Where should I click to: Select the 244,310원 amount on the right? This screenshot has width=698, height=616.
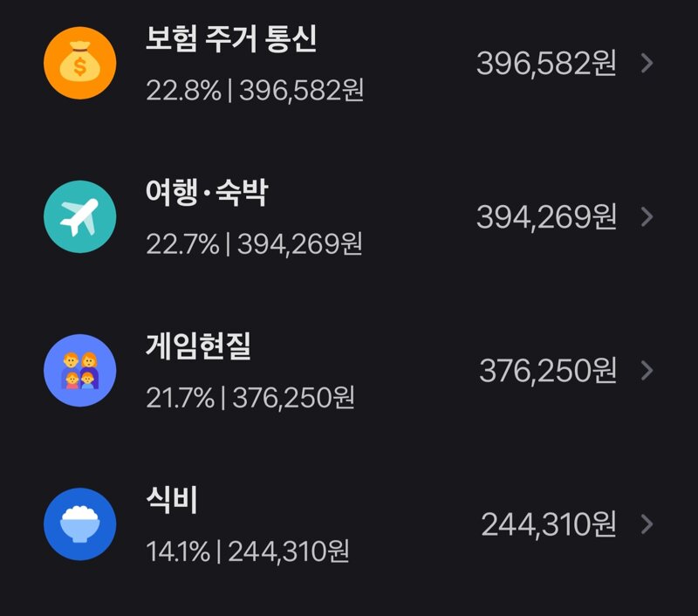pos(549,524)
